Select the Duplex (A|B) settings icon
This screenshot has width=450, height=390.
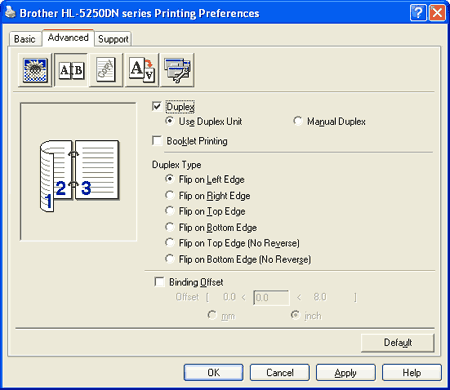pos(71,70)
